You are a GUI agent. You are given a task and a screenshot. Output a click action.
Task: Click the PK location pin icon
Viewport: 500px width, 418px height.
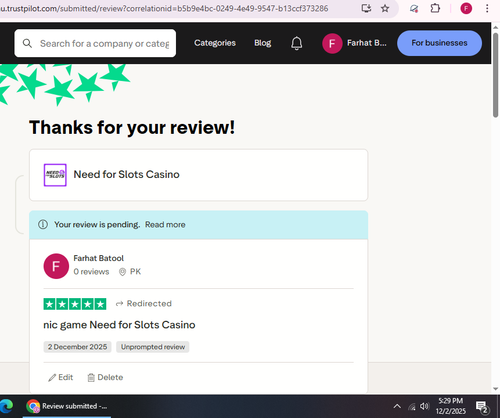click(122, 272)
